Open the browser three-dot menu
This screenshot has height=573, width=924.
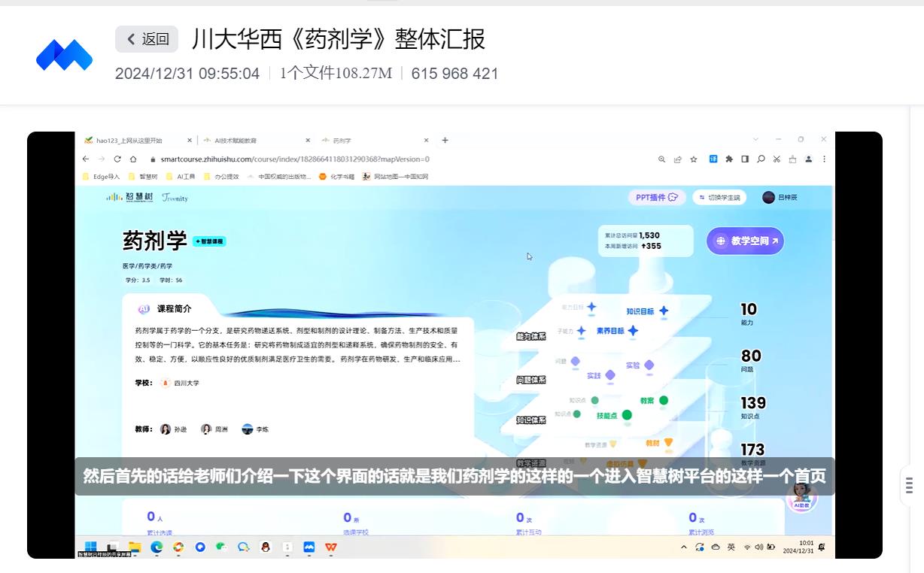(x=825, y=159)
